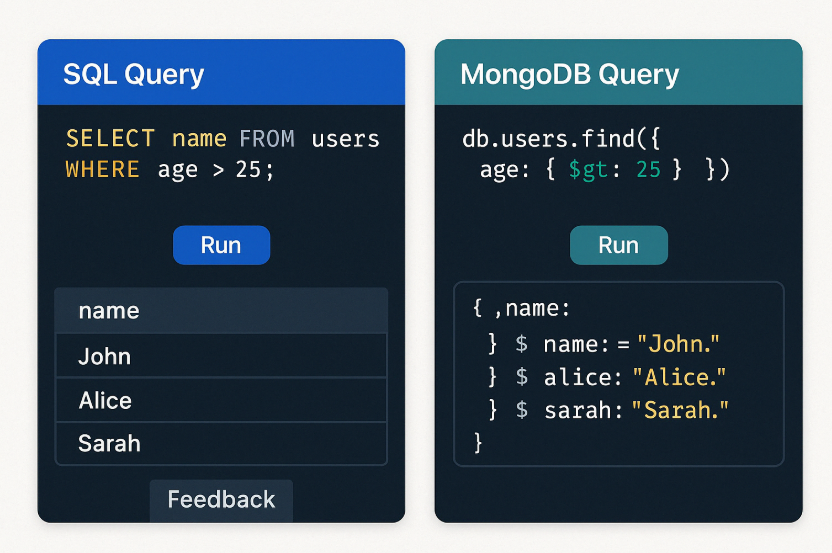This screenshot has height=553, width=832.
Task: Click the SQL Query panel header
Action: 221,72
